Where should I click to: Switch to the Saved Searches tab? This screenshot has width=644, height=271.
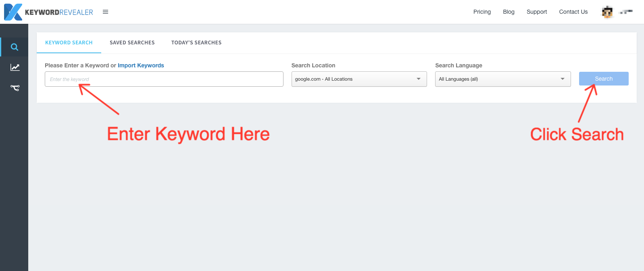click(x=132, y=43)
